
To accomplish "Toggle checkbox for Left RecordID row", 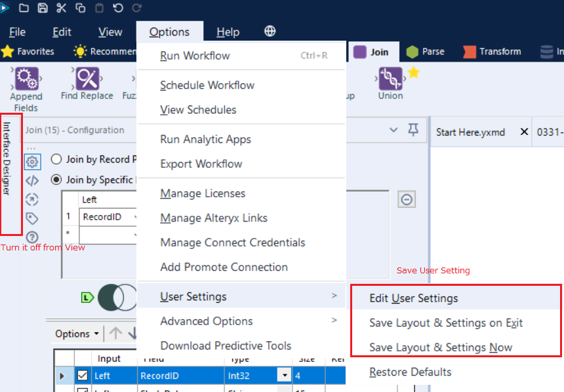I will tap(83, 376).
